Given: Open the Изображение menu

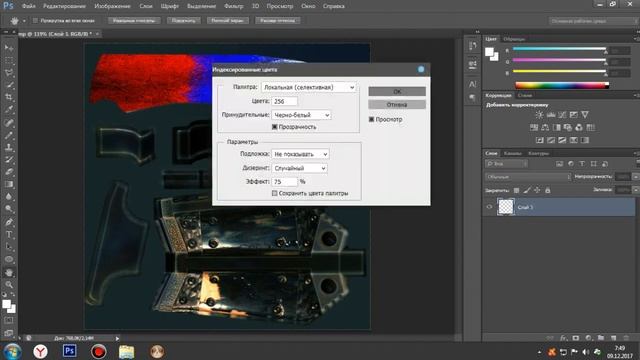Looking at the screenshot, I should coord(112,6).
